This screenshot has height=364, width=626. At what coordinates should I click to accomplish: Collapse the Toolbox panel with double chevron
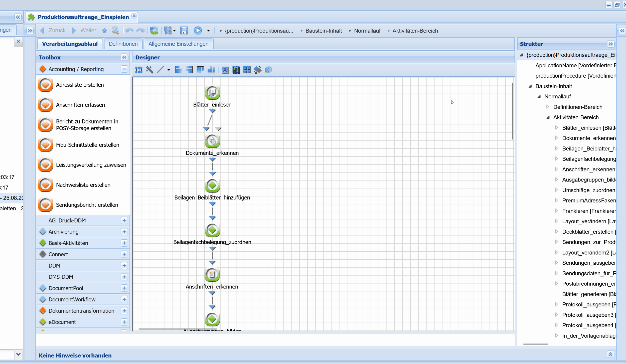(x=124, y=57)
